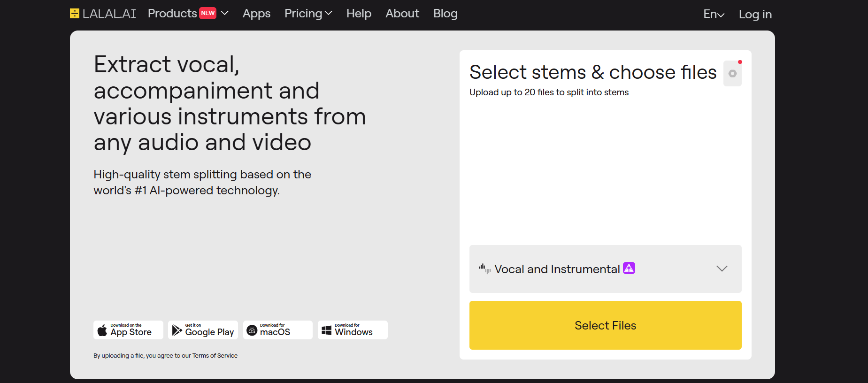Go to the Help page

(359, 14)
